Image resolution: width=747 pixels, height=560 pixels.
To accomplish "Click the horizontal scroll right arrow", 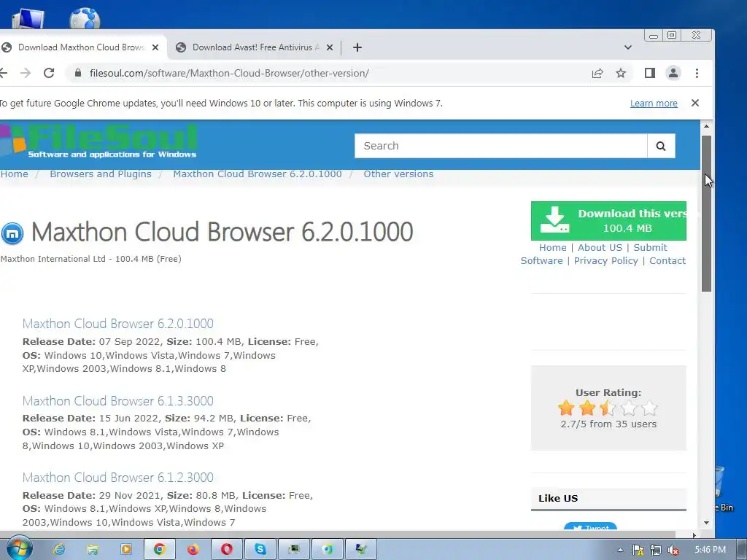I will (694, 536).
